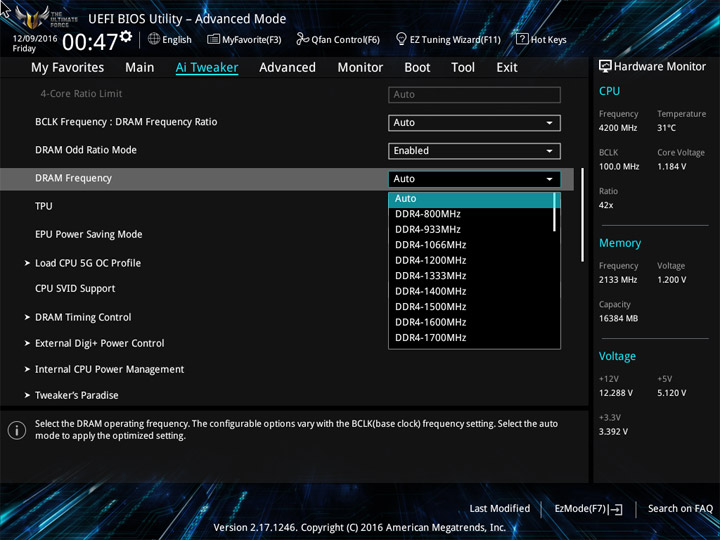Viewport: 720px width, 540px height.
Task: Click the Hardware Monitor screen icon
Action: 605,66
